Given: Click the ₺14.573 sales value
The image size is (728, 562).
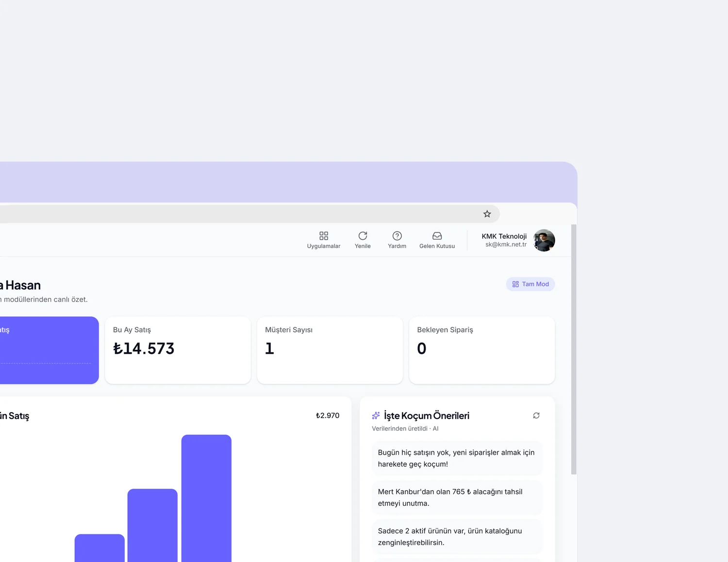Looking at the screenshot, I should click(x=144, y=348).
